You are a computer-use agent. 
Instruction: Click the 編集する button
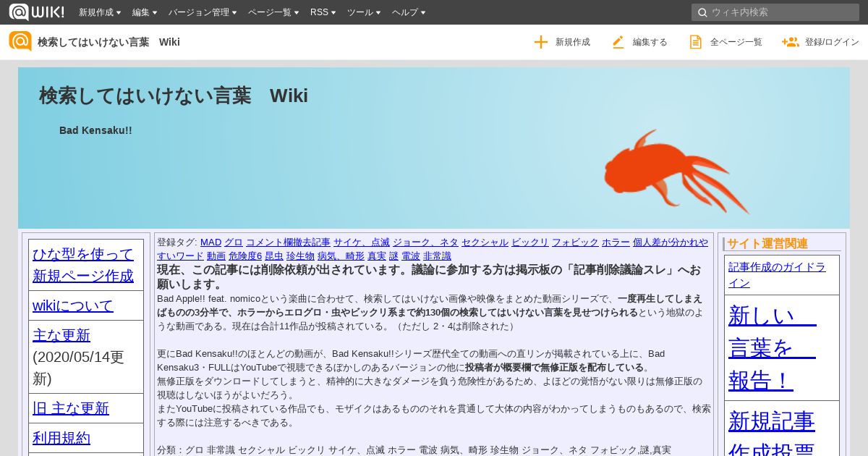pos(639,42)
